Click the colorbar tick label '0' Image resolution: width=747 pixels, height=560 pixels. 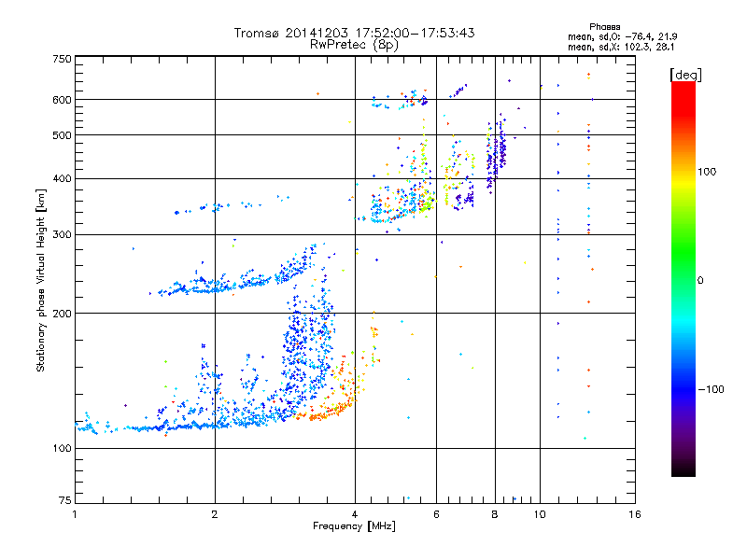(700, 281)
